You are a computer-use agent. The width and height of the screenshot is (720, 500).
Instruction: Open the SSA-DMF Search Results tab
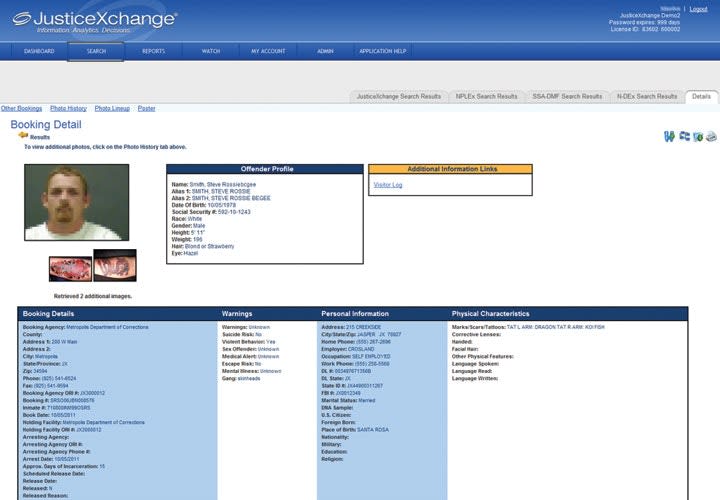(x=567, y=97)
